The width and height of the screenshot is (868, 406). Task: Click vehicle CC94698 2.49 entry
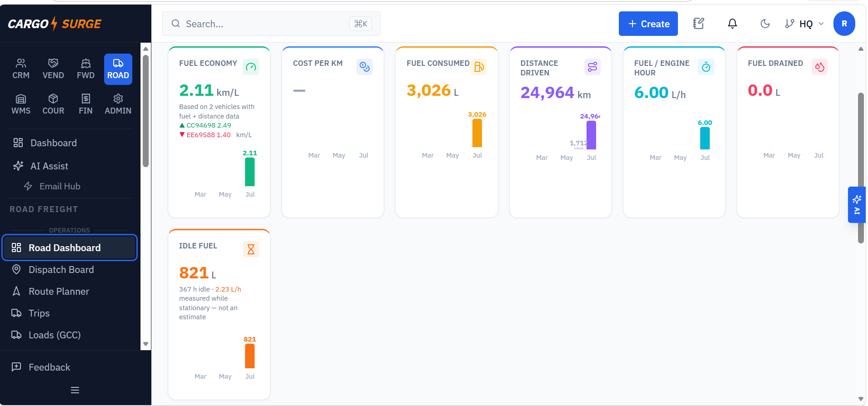point(206,125)
